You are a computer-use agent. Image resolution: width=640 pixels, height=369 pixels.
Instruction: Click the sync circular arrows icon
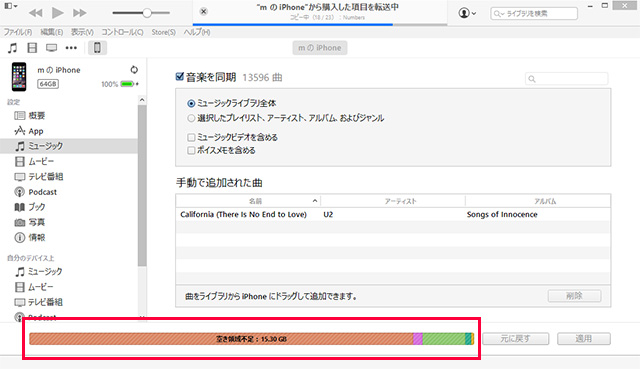pyautogui.click(x=134, y=69)
